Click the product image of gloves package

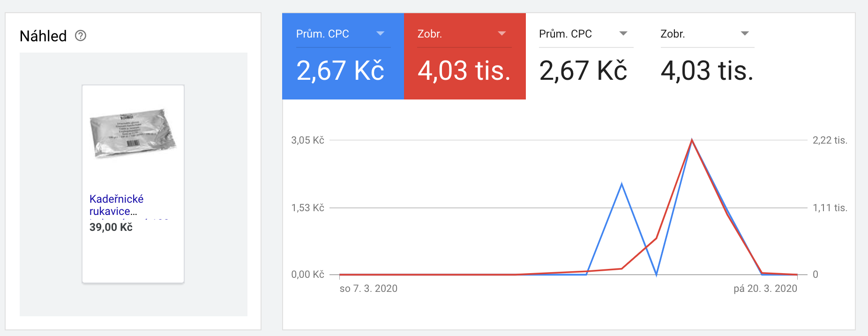[x=133, y=133]
